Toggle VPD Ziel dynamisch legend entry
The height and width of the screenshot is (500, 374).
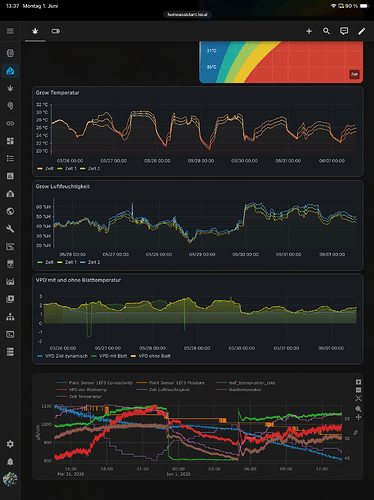point(62,356)
